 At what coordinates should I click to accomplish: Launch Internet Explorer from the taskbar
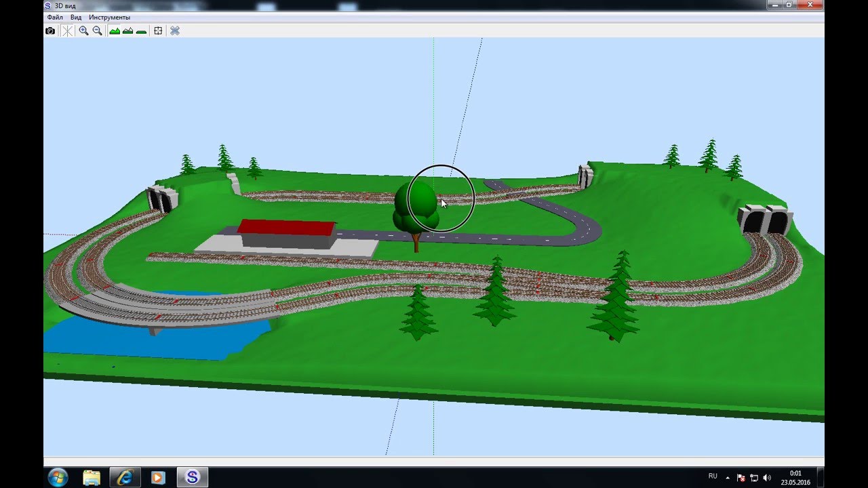point(125,477)
